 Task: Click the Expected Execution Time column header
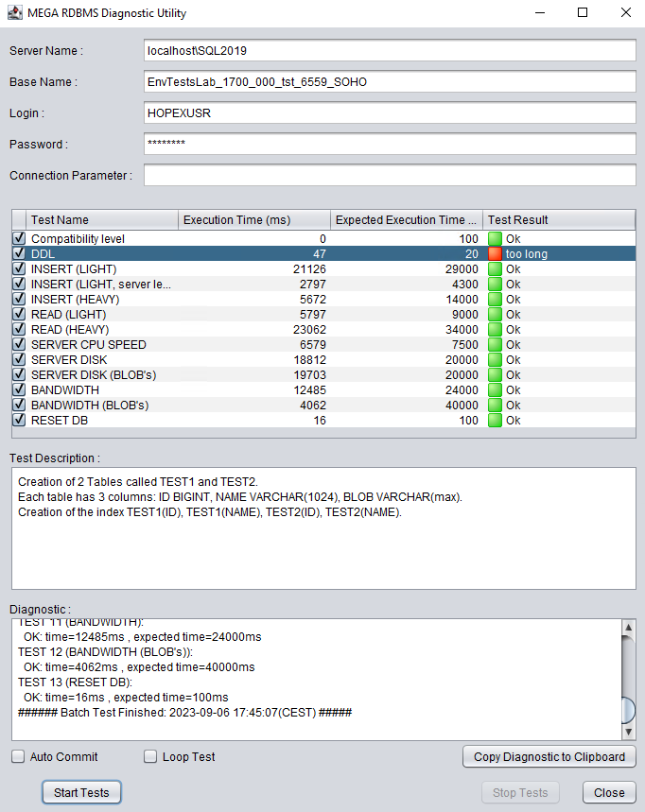[x=407, y=220]
